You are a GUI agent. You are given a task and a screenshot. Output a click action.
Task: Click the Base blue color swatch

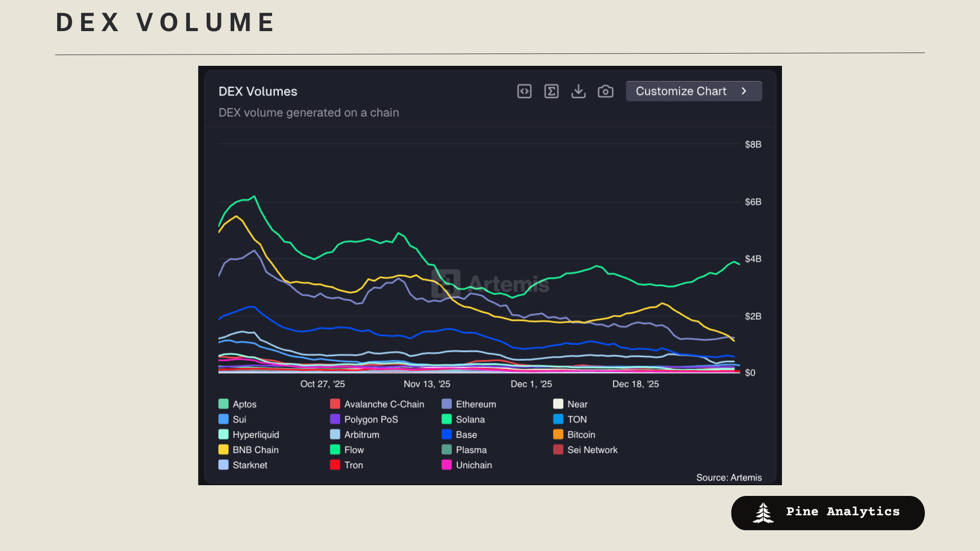(x=447, y=435)
